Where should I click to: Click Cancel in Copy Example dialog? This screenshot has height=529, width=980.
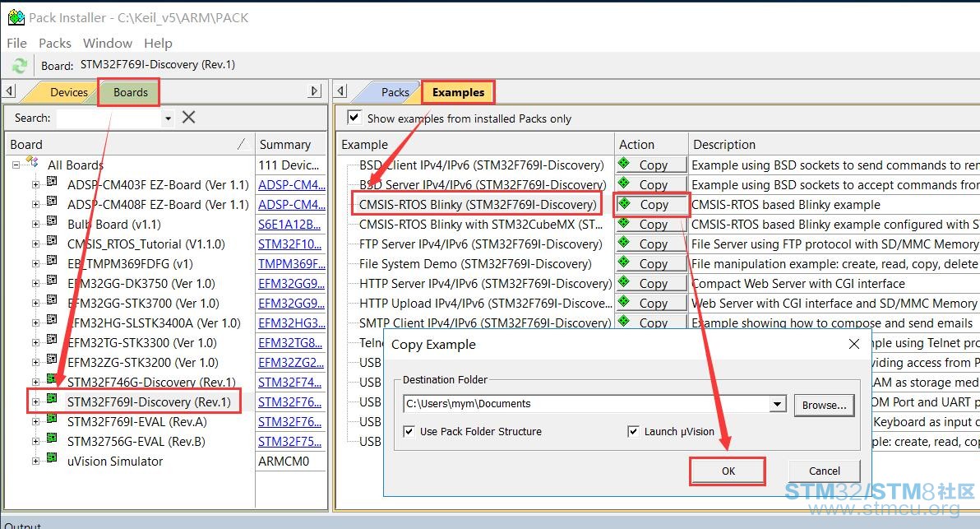coord(825,471)
